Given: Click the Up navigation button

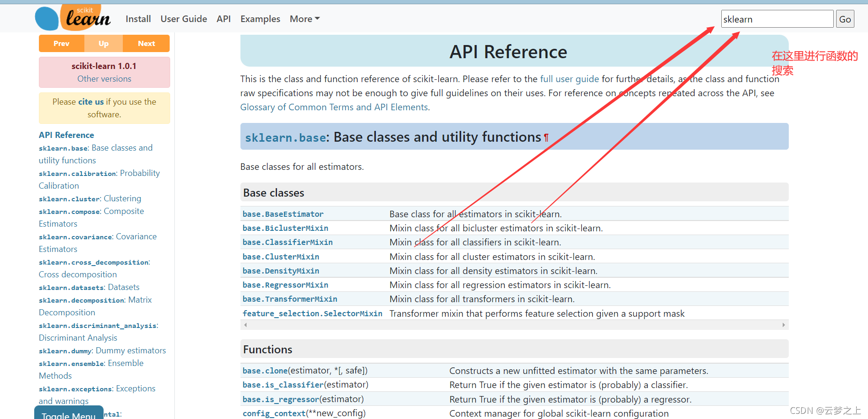Looking at the screenshot, I should click(x=104, y=44).
